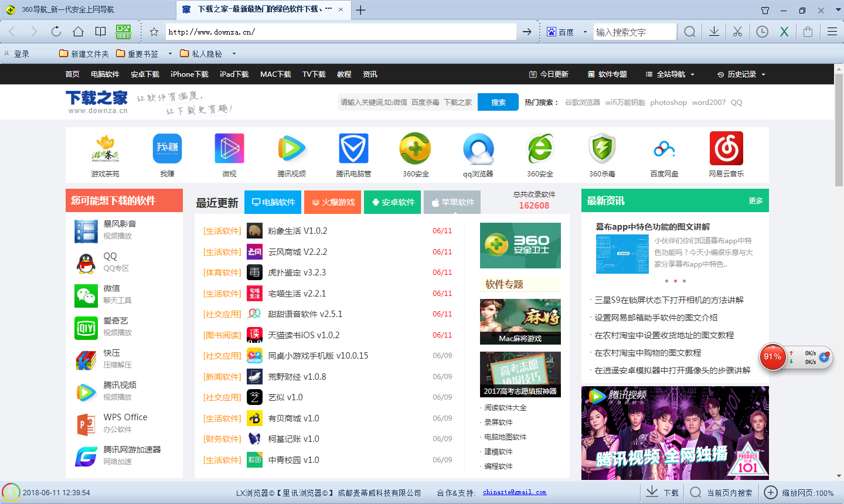Bookmark page with the star icon
The width and height of the screenshot is (844, 504).
(x=154, y=32)
